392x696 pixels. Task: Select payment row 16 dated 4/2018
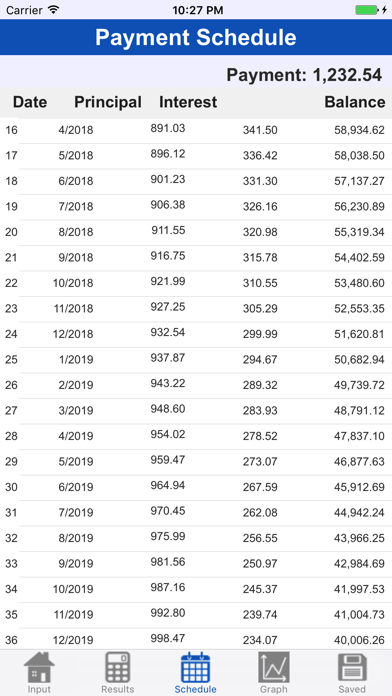196,130
